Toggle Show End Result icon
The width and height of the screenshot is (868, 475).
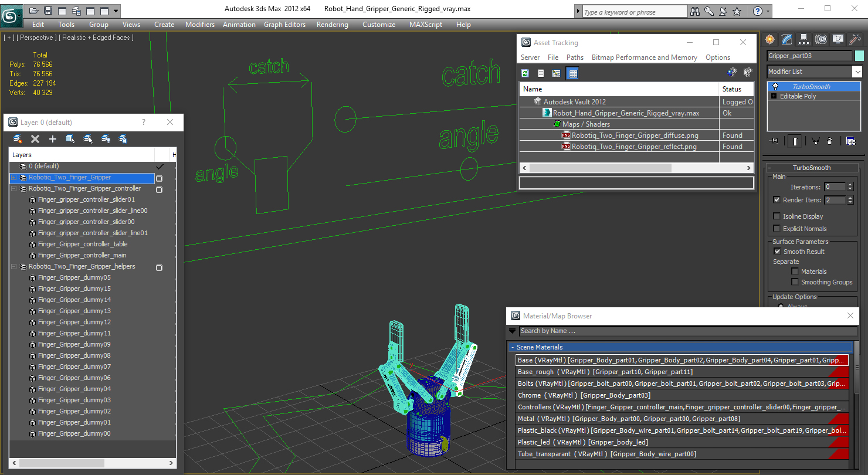point(795,141)
